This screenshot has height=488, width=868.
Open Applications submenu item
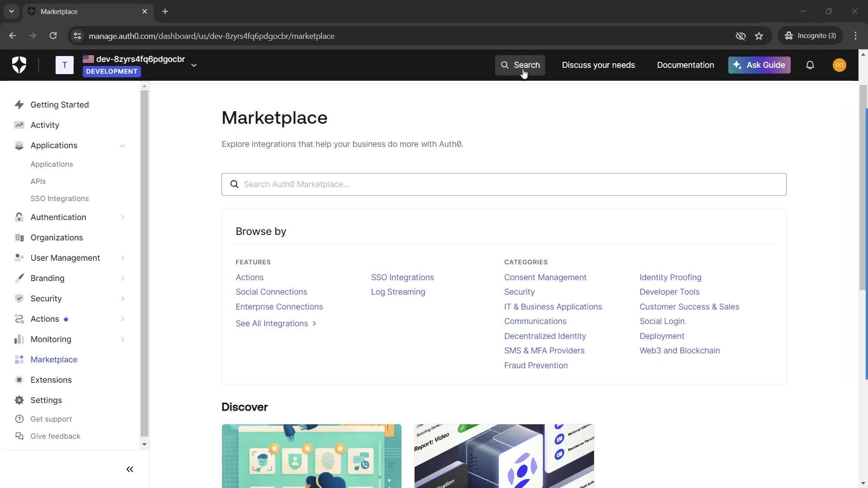pos(52,164)
